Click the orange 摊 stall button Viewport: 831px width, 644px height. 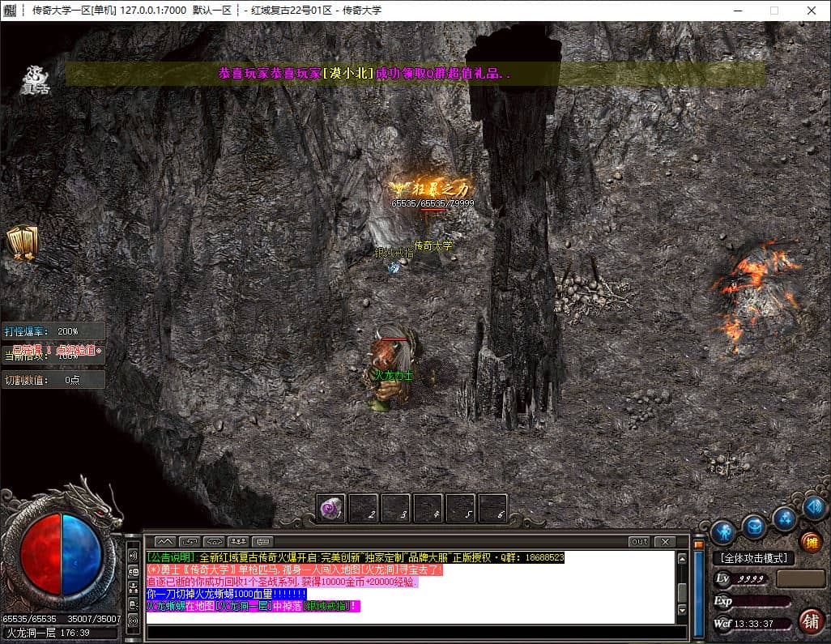click(811, 542)
